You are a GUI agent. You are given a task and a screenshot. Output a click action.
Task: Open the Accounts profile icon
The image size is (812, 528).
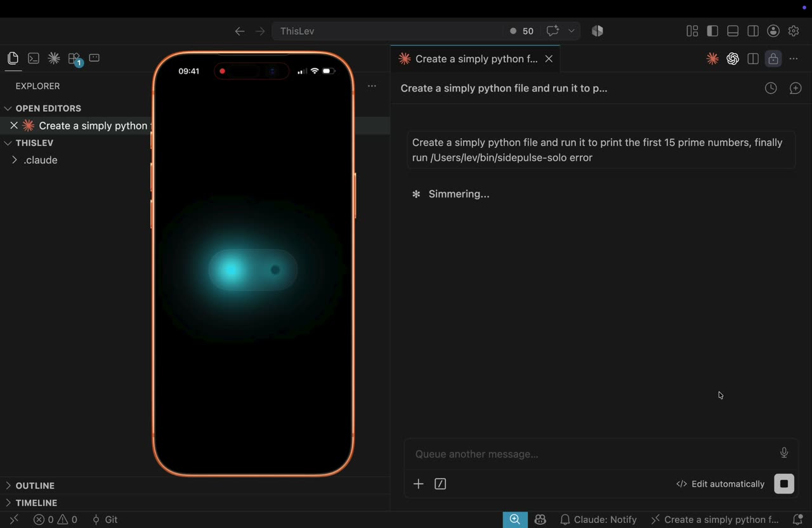coord(773,31)
